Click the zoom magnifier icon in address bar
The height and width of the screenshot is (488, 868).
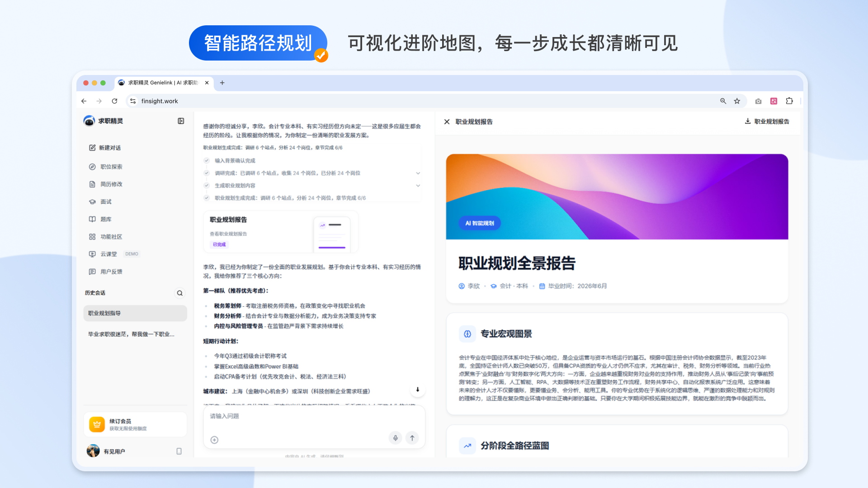(723, 101)
